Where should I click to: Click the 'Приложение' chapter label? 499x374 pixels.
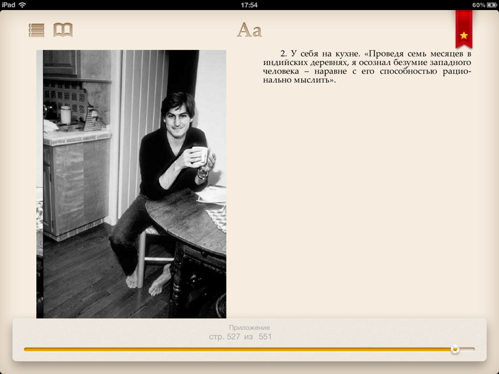(249, 327)
